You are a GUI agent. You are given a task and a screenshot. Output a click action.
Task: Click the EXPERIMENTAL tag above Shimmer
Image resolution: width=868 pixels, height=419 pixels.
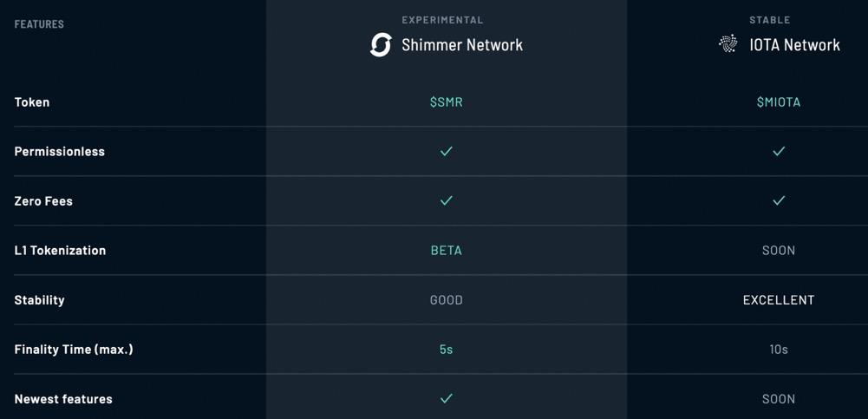point(442,20)
